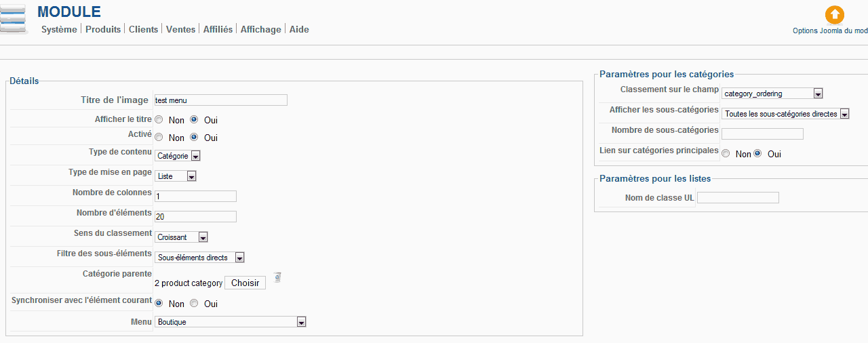Open the Type de contenu dropdown

coord(178,156)
